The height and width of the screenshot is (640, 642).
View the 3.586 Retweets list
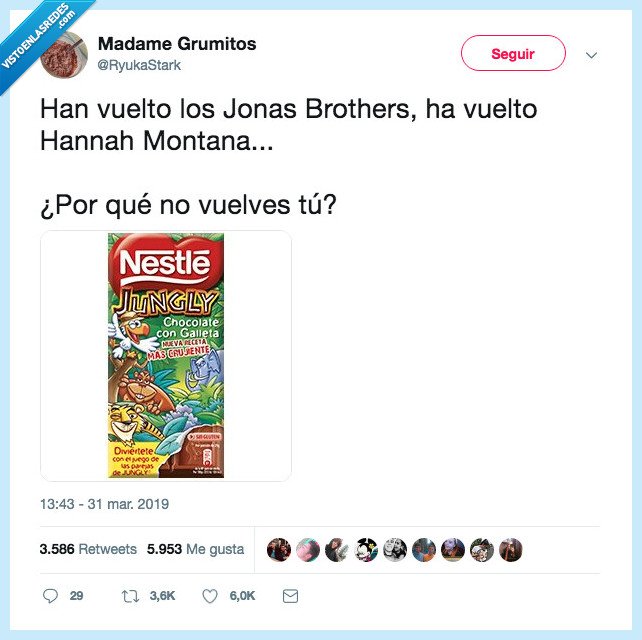click(x=88, y=549)
